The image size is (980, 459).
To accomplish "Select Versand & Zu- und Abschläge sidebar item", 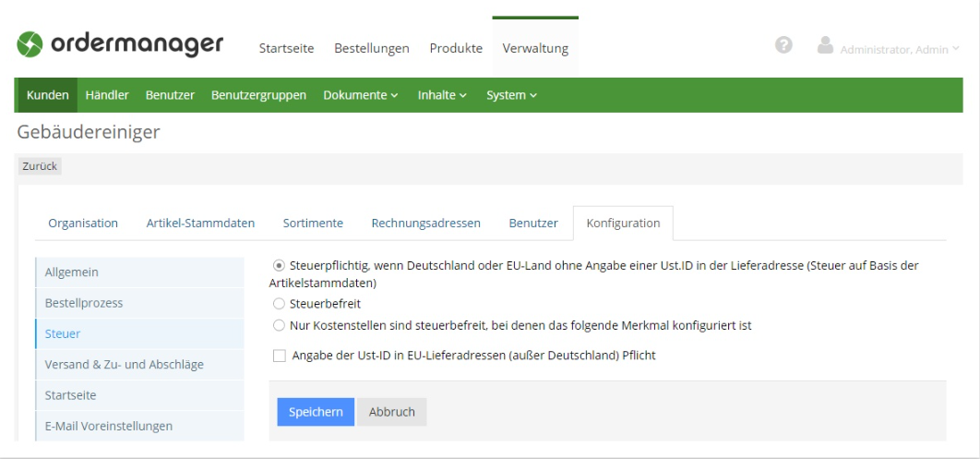I will point(124,364).
